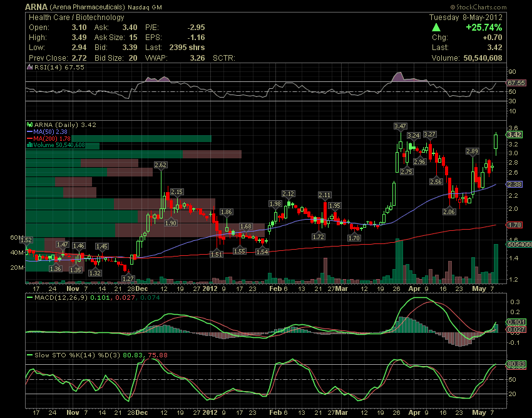Select the P/E value -2.95
This screenshot has height=418, width=532.
196,28
